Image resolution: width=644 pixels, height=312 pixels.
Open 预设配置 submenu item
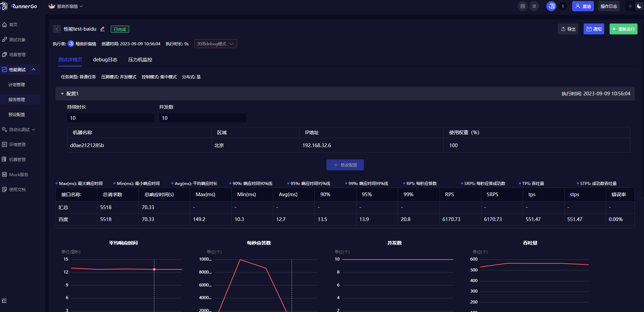[17, 114]
